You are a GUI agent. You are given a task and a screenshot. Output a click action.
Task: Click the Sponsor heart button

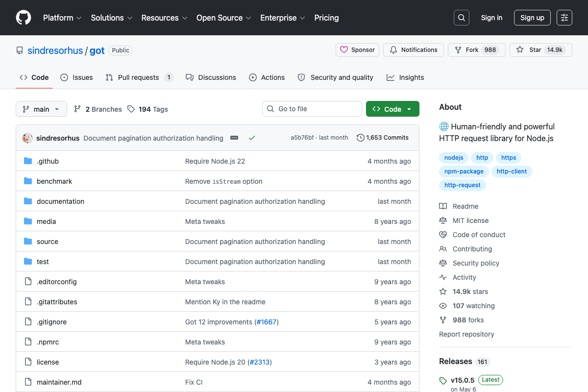point(358,50)
